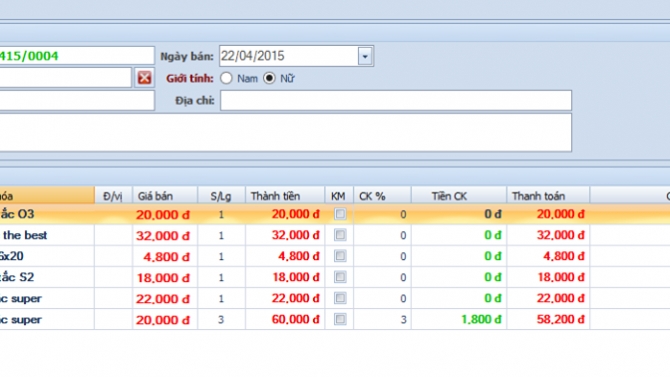Click the CK % column header

(x=382, y=196)
